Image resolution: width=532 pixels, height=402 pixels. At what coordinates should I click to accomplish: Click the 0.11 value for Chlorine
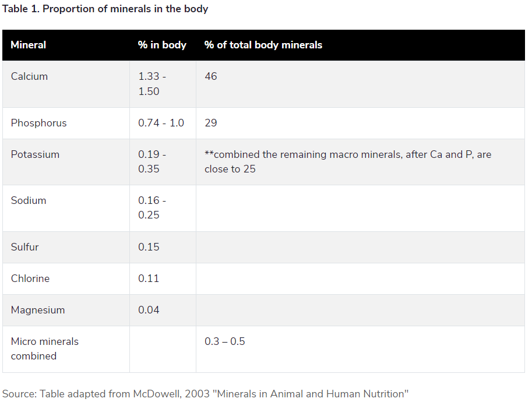click(149, 278)
